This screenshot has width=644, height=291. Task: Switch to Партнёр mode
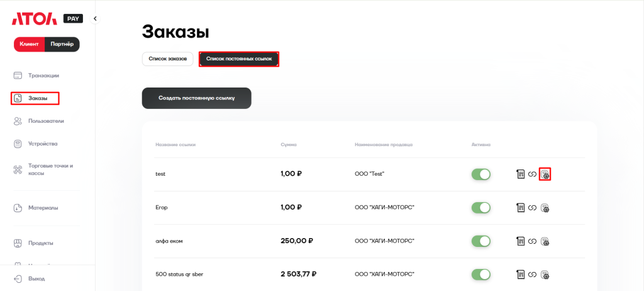click(x=62, y=44)
